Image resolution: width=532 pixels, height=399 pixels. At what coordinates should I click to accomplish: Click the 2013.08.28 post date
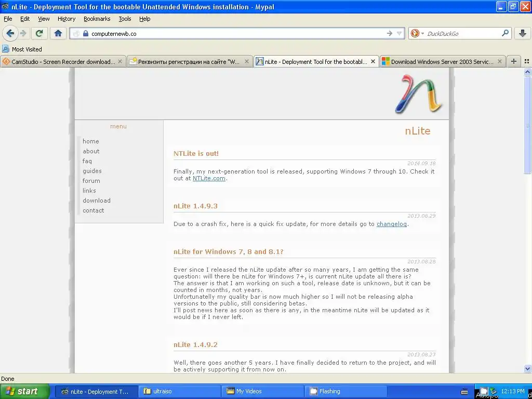pos(421,262)
